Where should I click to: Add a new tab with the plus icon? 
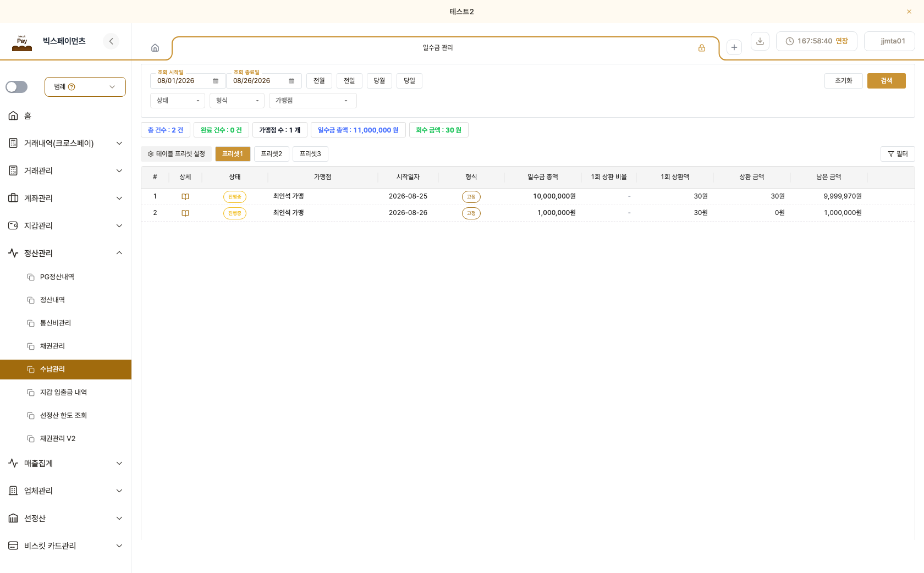(734, 47)
